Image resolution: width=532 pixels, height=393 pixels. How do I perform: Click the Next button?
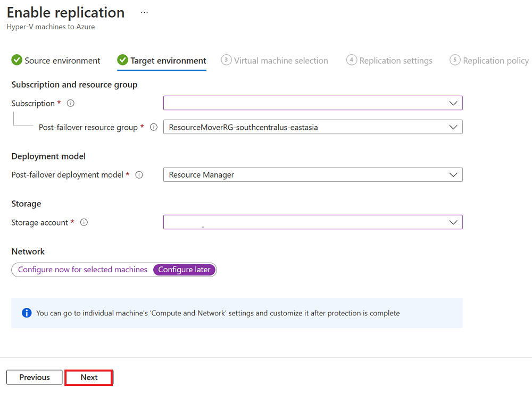[x=88, y=377]
